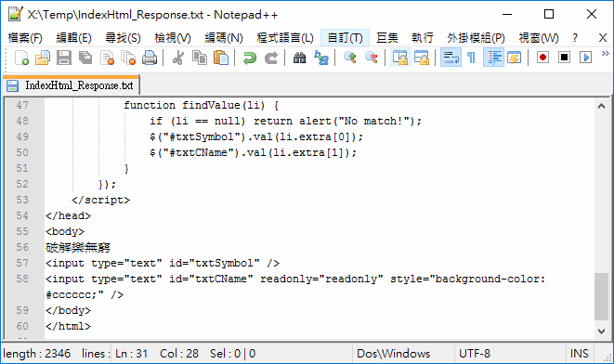The width and height of the screenshot is (614, 364).
Task: Toggle the indent guide icon
Action: [x=493, y=58]
